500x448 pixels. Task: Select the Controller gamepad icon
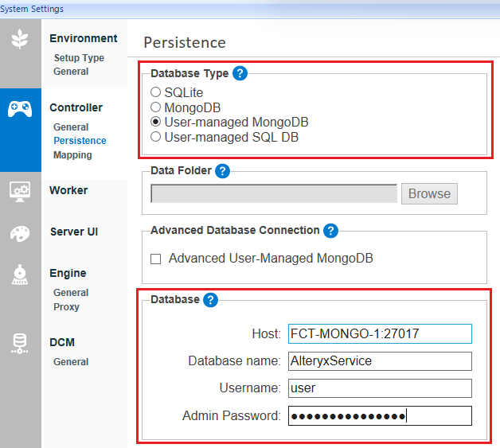[20, 109]
